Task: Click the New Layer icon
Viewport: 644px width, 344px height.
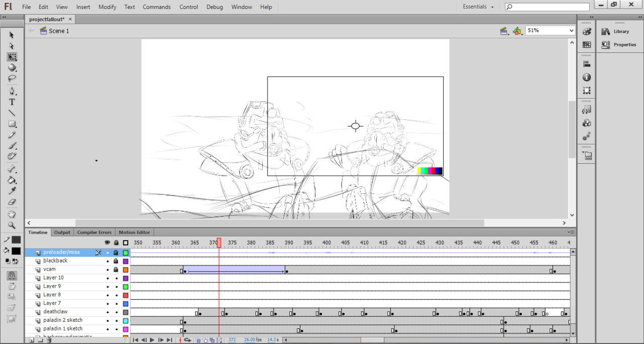Action: (x=31, y=340)
